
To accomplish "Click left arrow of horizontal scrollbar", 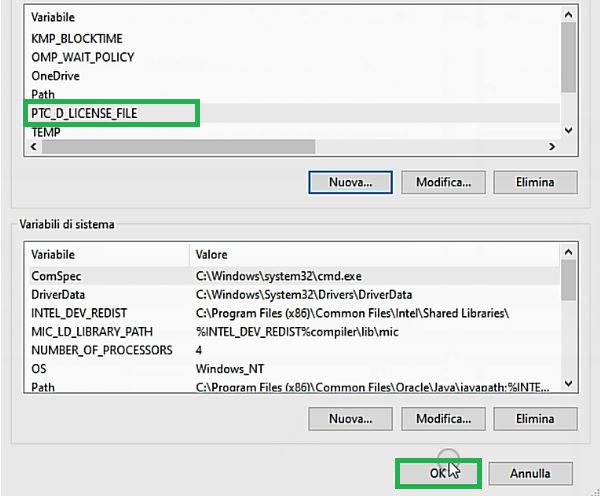I will [34, 147].
